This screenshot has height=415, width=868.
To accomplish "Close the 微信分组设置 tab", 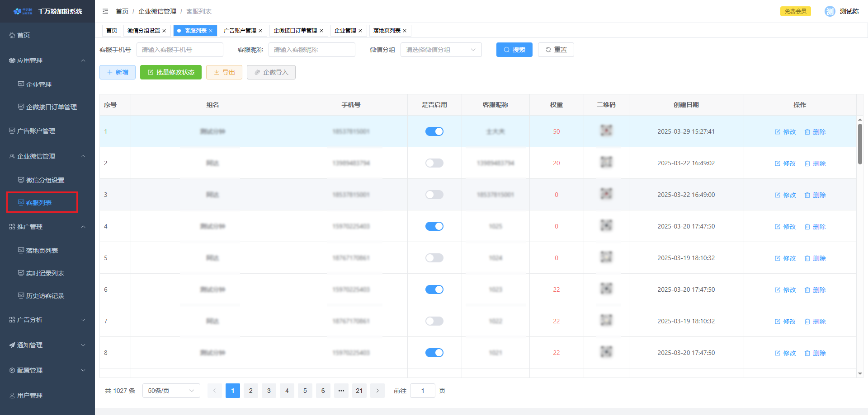I will click(x=164, y=31).
